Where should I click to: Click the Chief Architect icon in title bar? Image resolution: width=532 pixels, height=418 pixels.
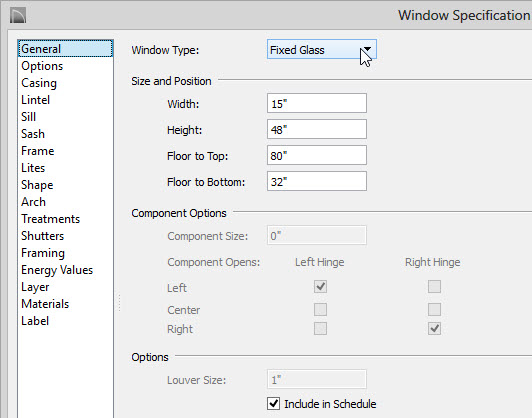[x=18, y=16]
